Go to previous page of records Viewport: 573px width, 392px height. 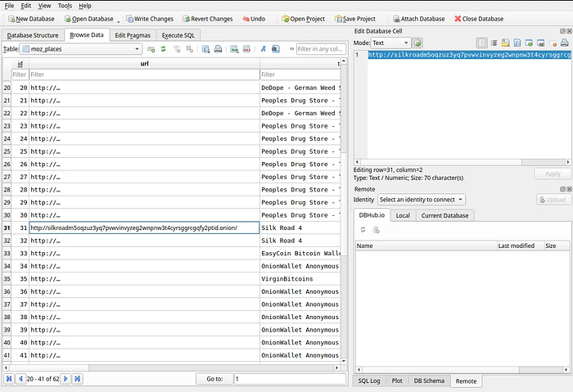[x=20, y=379]
